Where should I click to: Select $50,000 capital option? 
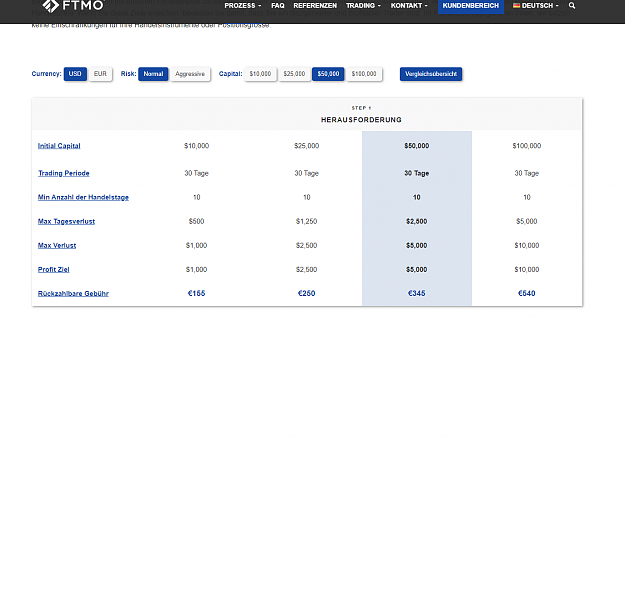328,74
